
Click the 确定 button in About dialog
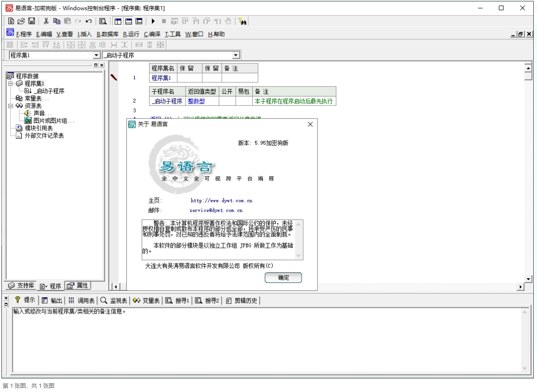click(x=283, y=278)
